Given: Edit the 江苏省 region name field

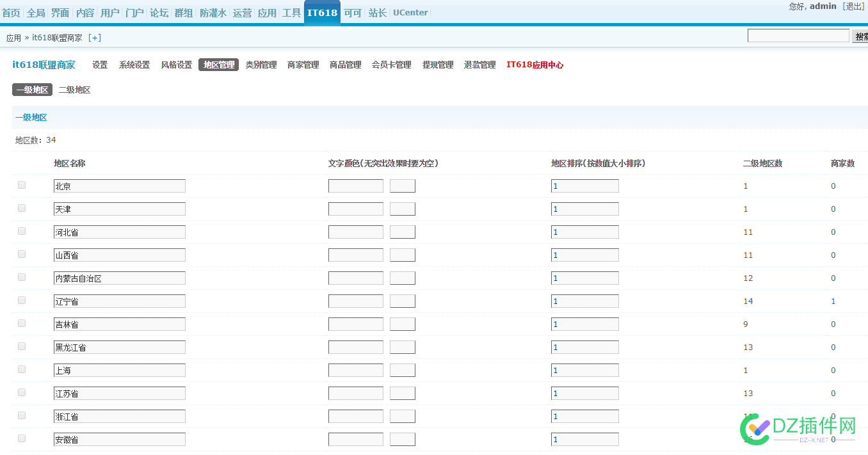Looking at the screenshot, I should [x=120, y=393].
